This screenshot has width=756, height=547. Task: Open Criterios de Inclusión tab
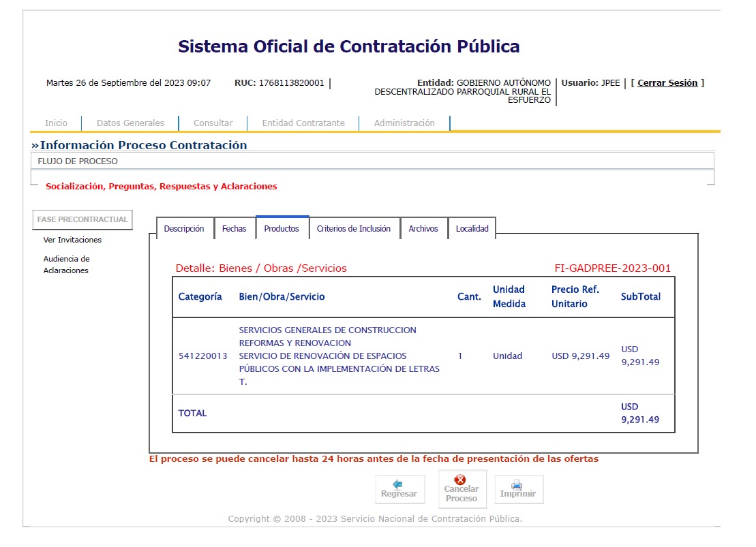tap(354, 229)
